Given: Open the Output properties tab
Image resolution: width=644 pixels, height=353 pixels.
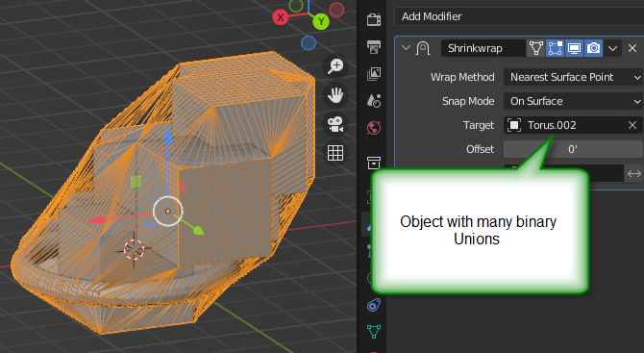Looking at the screenshot, I should (374, 47).
